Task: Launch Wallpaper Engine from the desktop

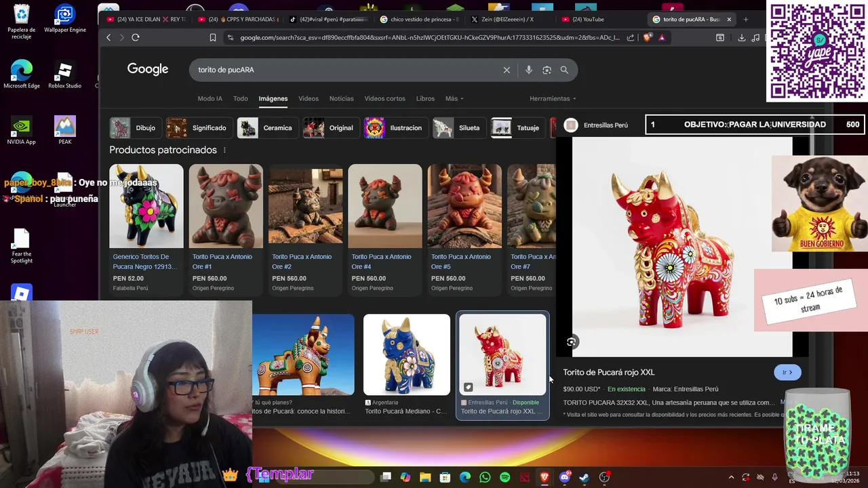Action: click(65, 19)
